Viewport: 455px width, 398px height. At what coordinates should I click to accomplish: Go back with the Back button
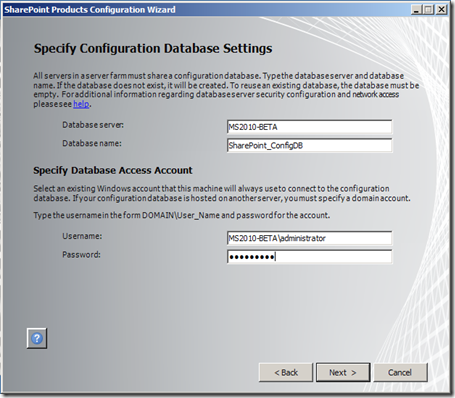(x=286, y=372)
